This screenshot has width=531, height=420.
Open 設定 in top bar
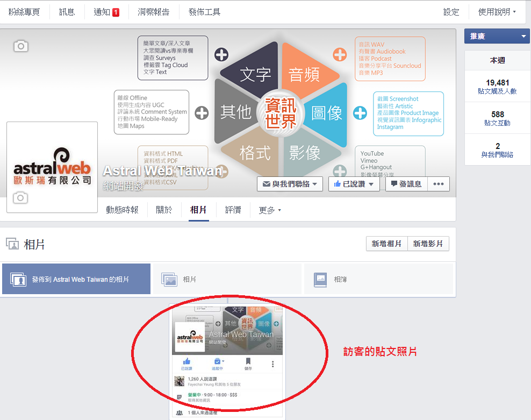[451, 12]
